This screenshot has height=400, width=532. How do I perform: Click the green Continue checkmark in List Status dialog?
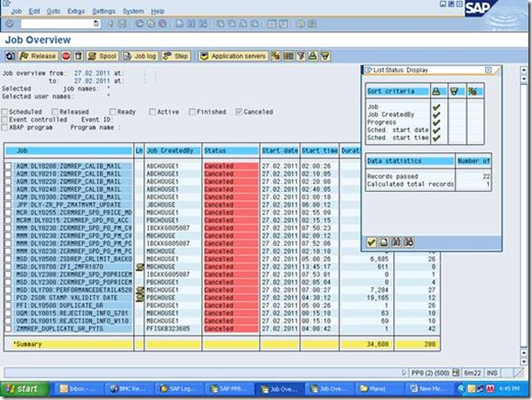371,242
